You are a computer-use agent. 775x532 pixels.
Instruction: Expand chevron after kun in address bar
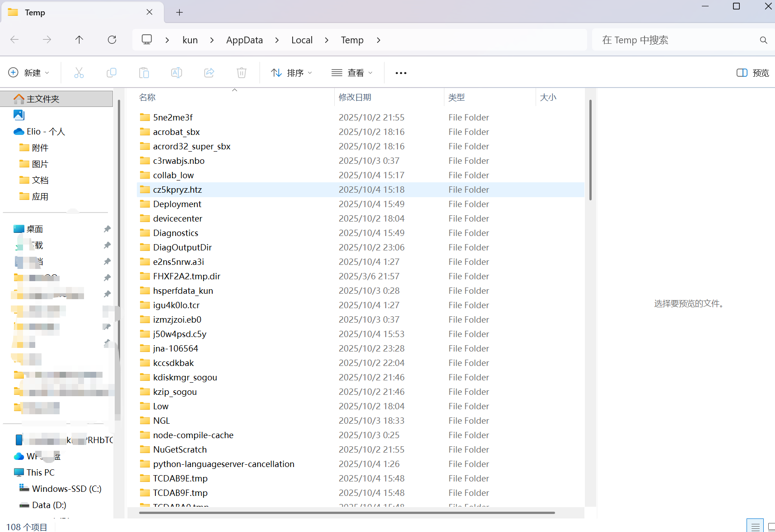pyautogui.click(x=212, y=40)
